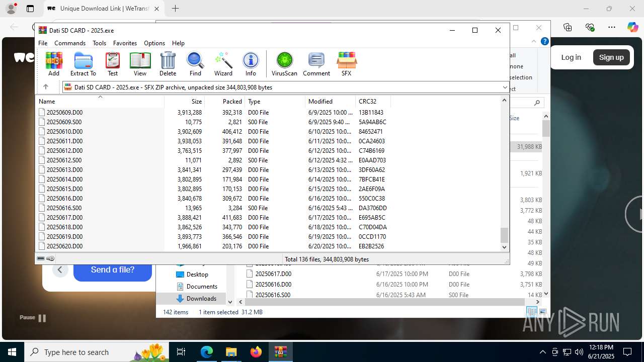Click the key icon in WinRAR status bar

pos(50,258)
